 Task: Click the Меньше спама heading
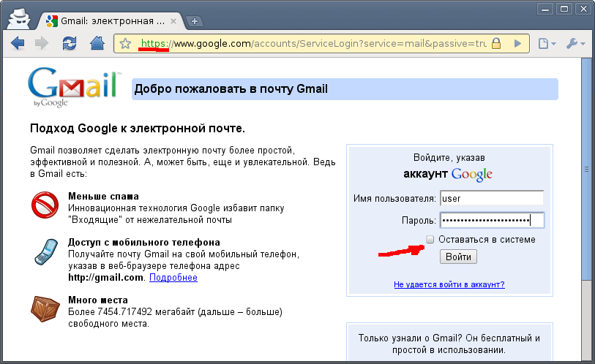(104, 197)
